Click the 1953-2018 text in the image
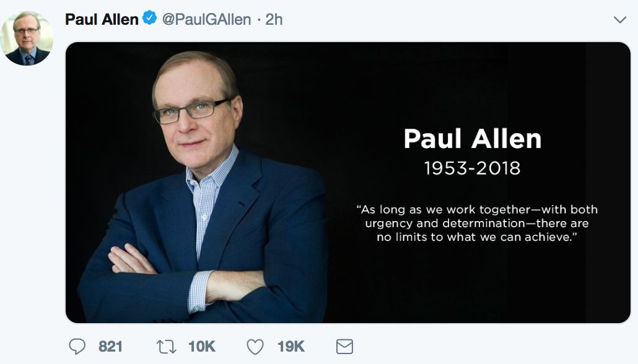This screenshot has width=638, height=364. click(x=472, y=168)
